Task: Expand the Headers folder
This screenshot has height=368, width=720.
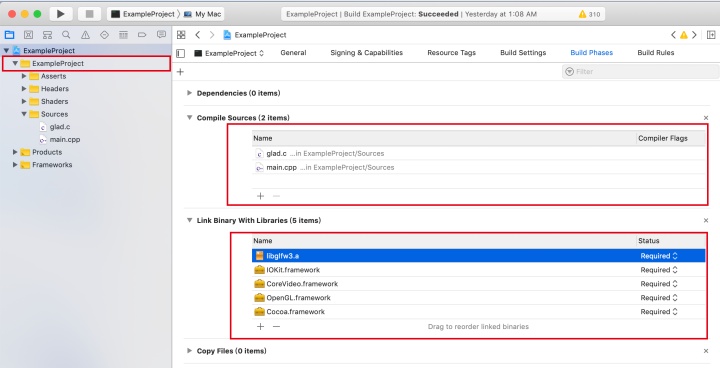Action: [x=24, y=89]
